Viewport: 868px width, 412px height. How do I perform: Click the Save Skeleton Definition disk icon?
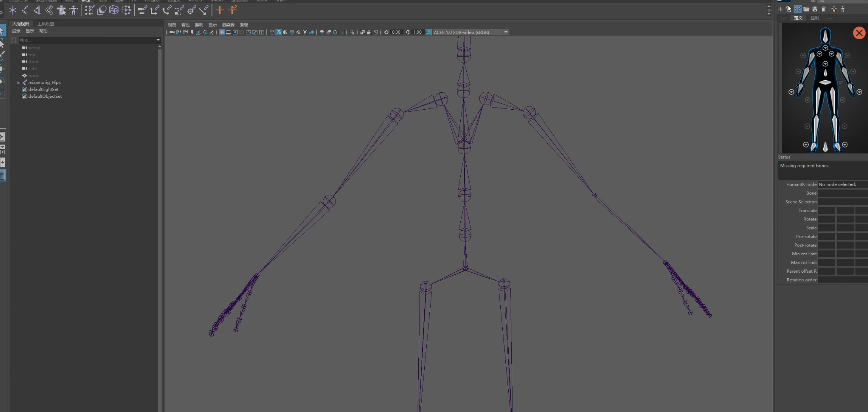pos(815,9)
